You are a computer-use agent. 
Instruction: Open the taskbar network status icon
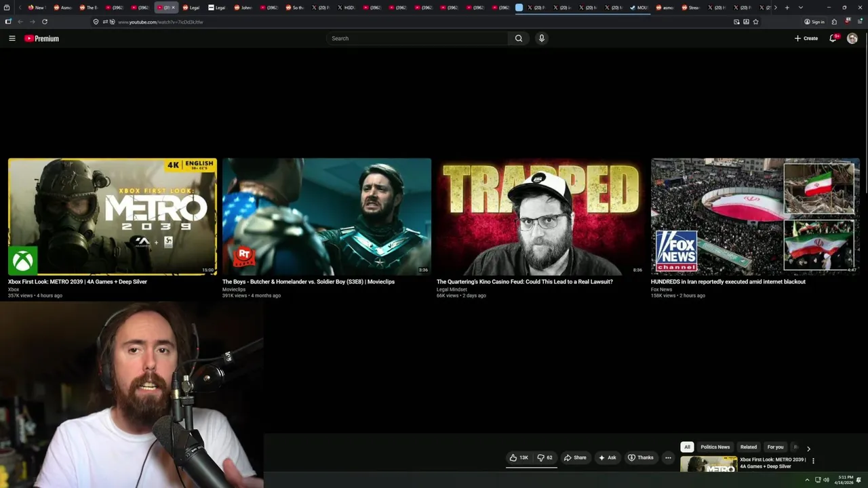click(818, 480)
